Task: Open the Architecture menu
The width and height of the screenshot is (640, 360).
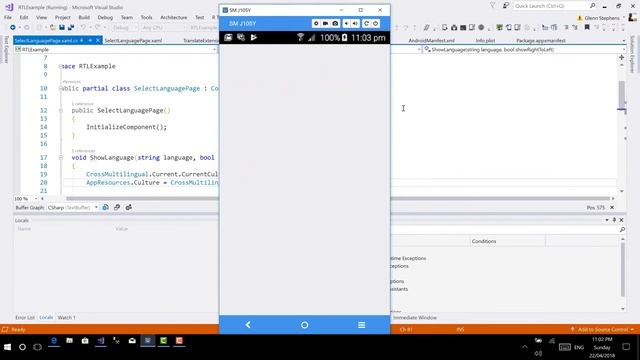Action: [x=173, y=18]
